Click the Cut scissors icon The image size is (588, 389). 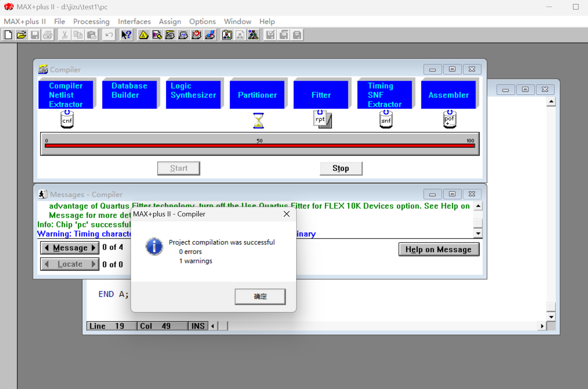65,35
